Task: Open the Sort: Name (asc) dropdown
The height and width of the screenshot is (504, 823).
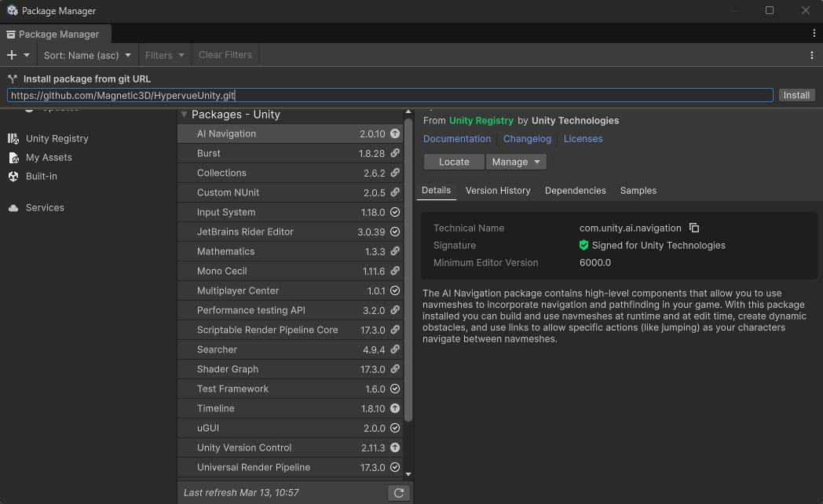Action: tap(87, 55)
